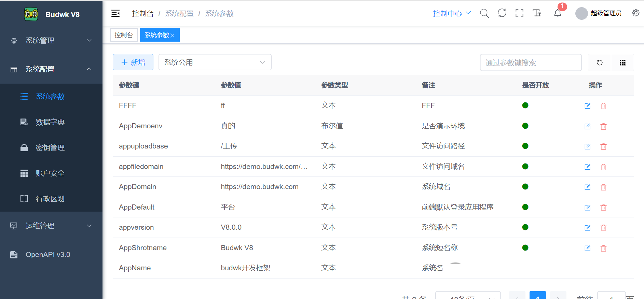644x299 pixels.
Task: Toggle fullscreen mode icon
Action: point(519,13)
